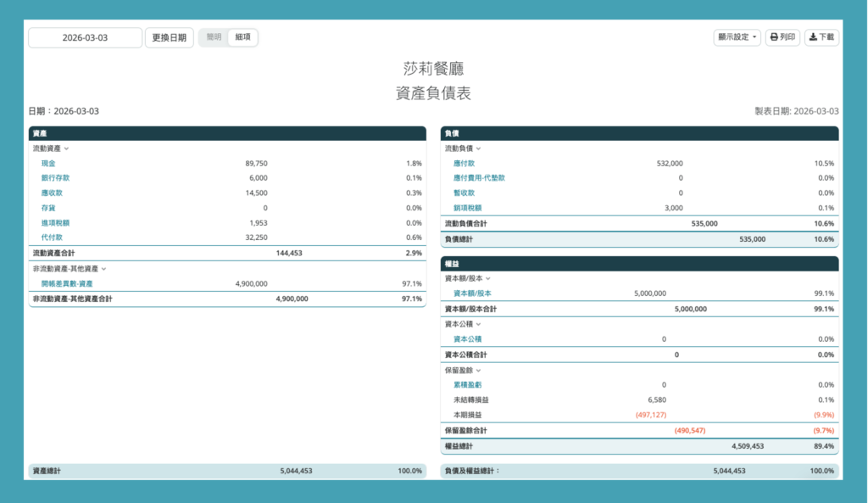
Task: Open the 銀行存款 account details
Action: (55, 178)
